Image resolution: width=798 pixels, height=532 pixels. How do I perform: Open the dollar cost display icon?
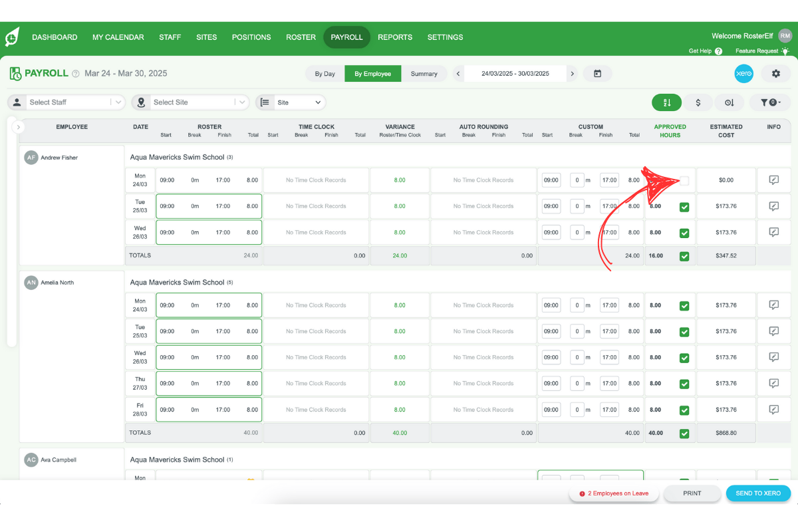tap(698, 102)
